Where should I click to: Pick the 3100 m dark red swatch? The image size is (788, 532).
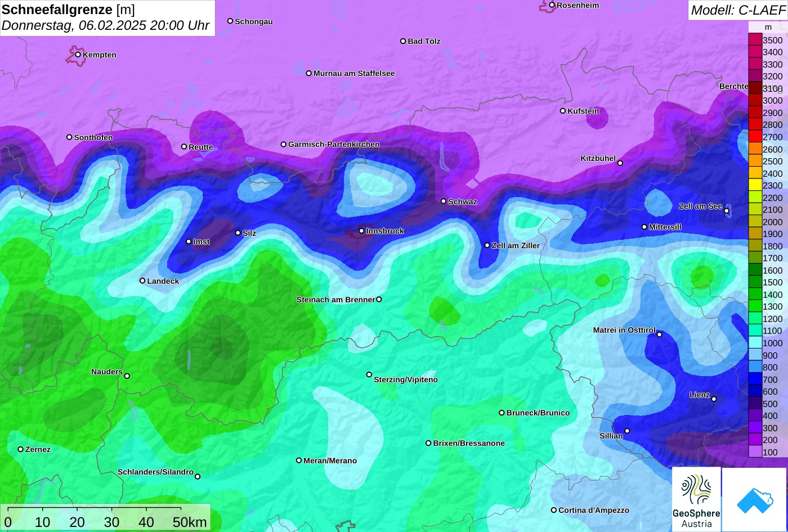(755, 88)
